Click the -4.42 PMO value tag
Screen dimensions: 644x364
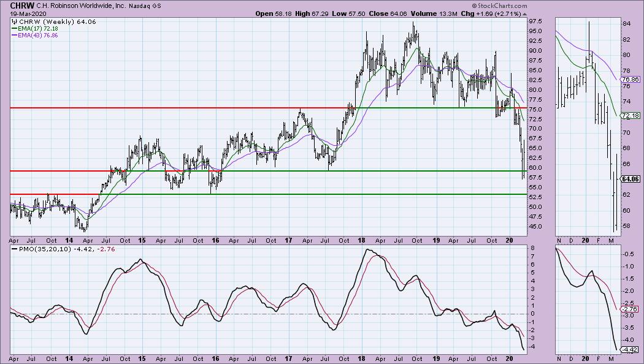coord(630,350)
